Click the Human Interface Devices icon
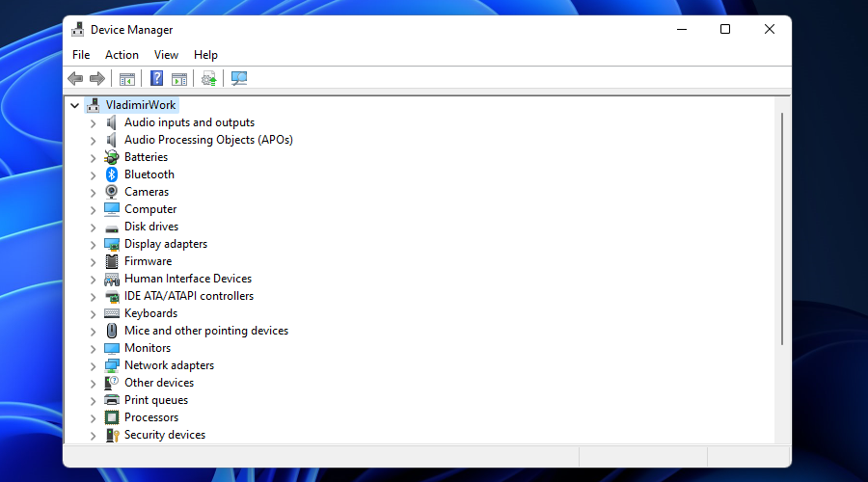 click(x=112, y=279)
